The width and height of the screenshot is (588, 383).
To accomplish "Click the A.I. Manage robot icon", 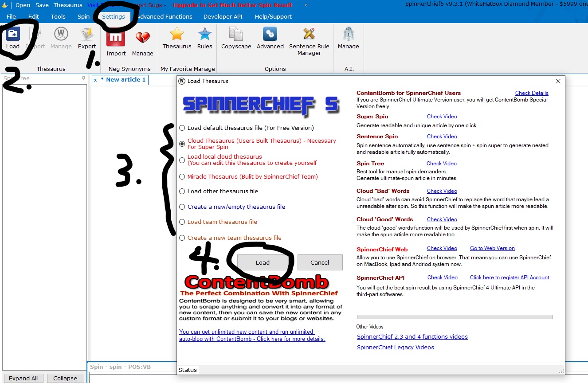I will (x=348, y=35).
